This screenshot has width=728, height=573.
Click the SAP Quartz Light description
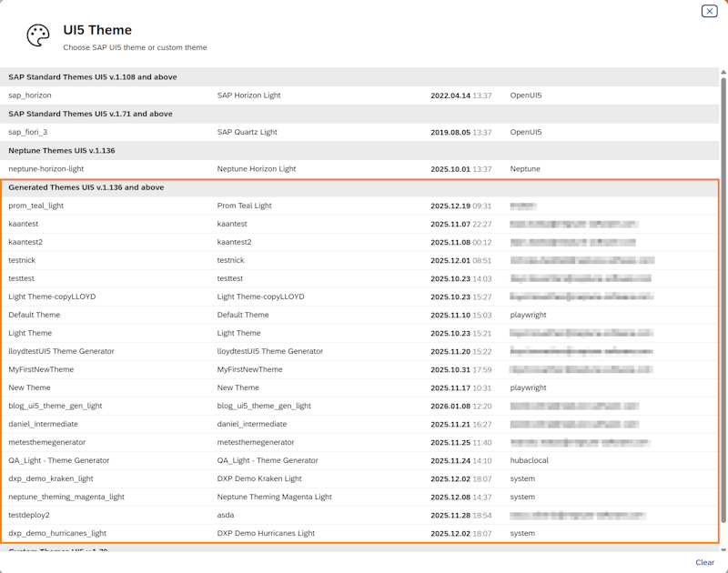click(x=247, y=132)
